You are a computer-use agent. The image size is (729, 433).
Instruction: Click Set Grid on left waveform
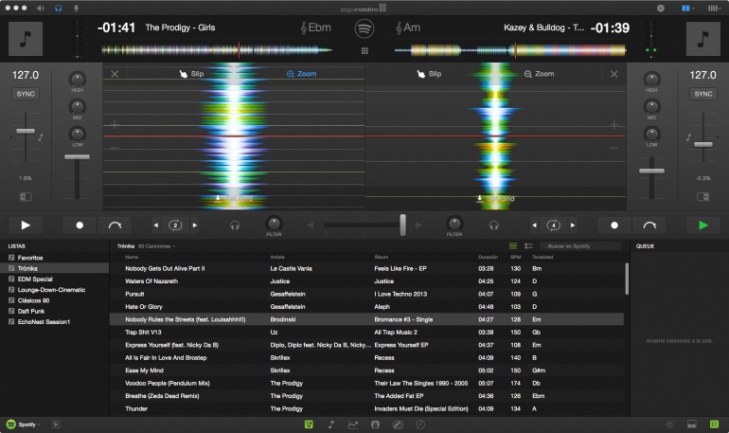tap(234, 199)
